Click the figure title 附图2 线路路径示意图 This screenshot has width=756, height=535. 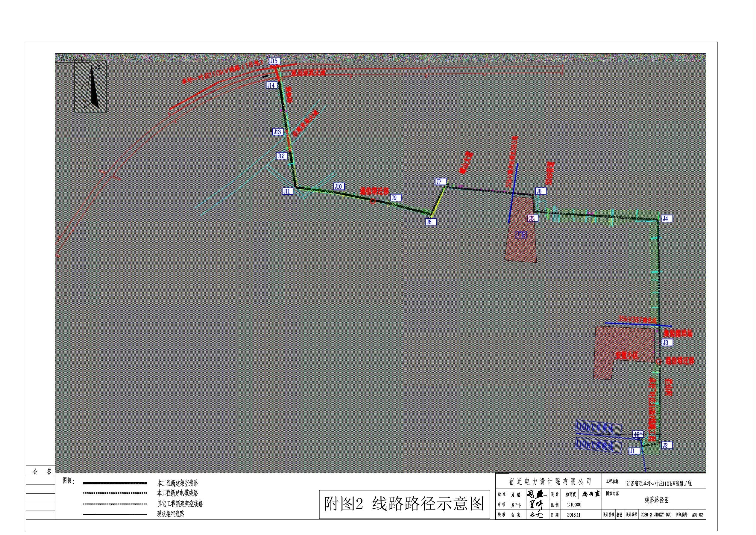[x=404, y=504]
